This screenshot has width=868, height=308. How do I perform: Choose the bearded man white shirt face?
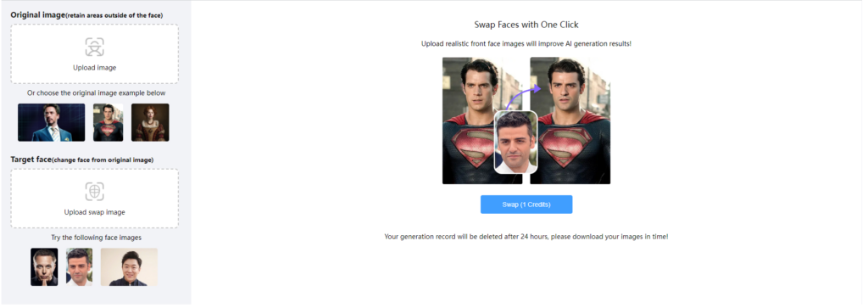tap(79, 267)
